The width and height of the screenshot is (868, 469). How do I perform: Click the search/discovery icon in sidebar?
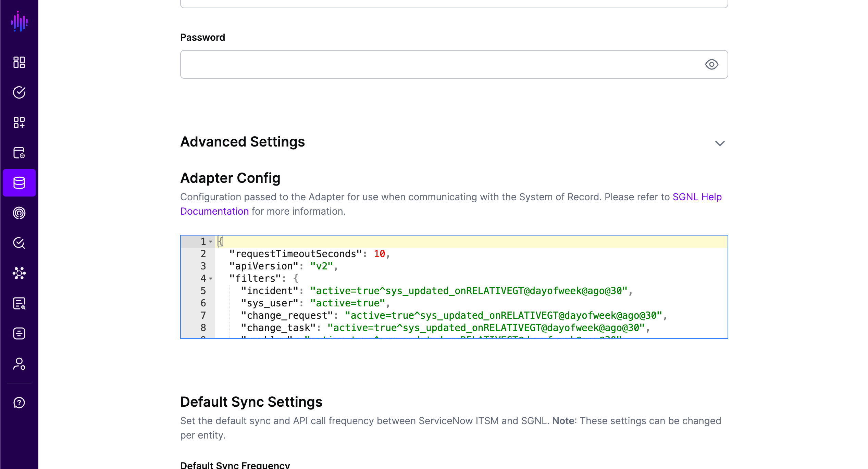[x=19, y=243]
